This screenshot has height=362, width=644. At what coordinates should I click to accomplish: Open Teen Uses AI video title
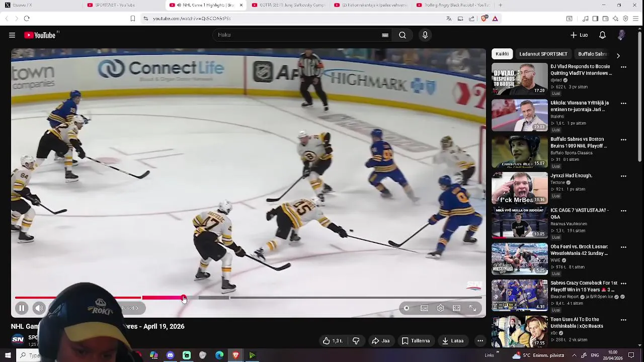[577, 323]
